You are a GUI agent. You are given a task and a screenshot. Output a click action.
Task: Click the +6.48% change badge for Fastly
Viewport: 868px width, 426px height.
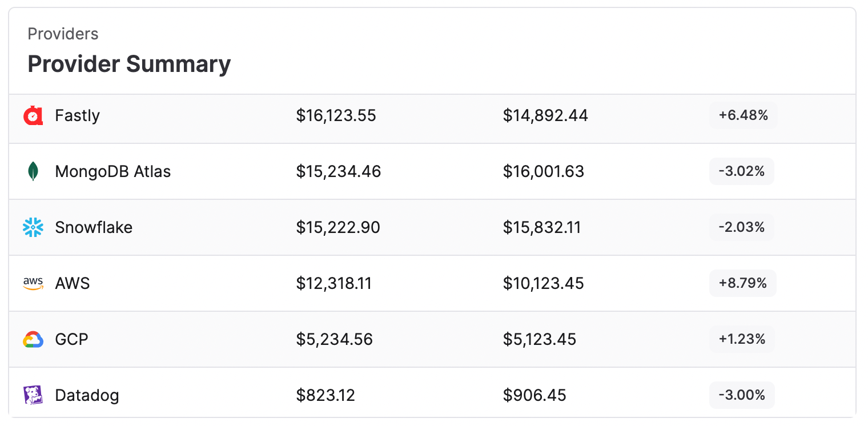pyautogui.click(x=742, y=115)
